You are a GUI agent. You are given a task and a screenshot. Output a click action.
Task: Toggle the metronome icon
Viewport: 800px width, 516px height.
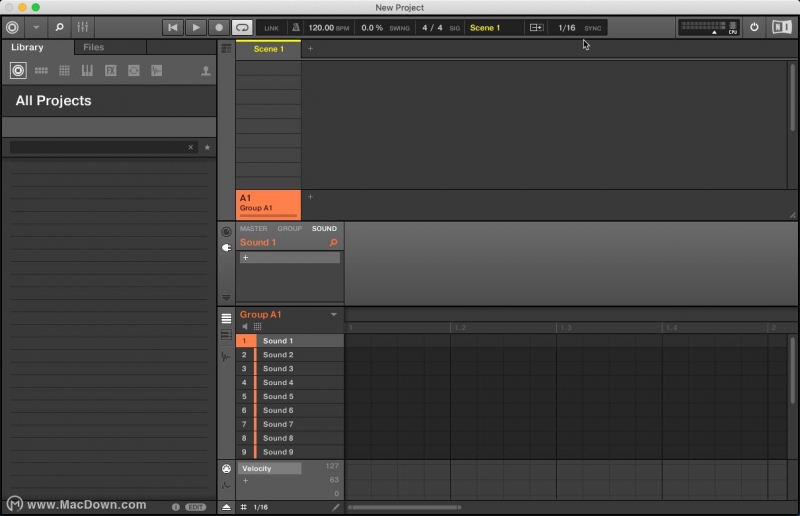coord(295,28)
